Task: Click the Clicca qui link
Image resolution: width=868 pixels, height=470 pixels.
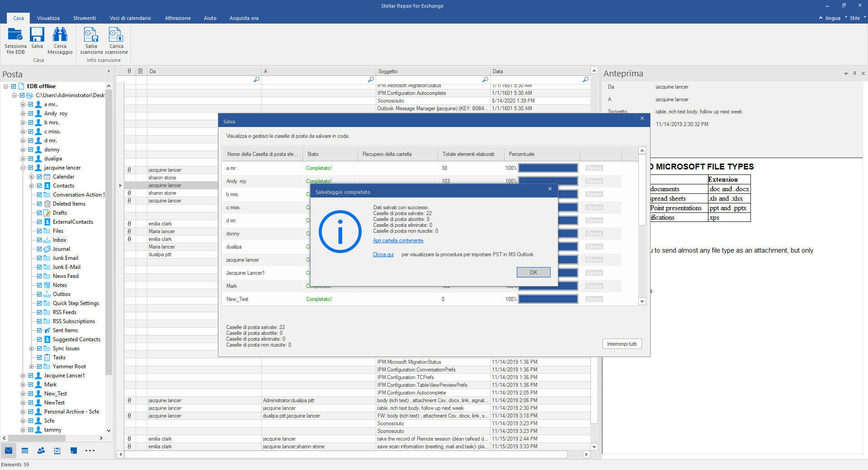Action: pos(383,254)
